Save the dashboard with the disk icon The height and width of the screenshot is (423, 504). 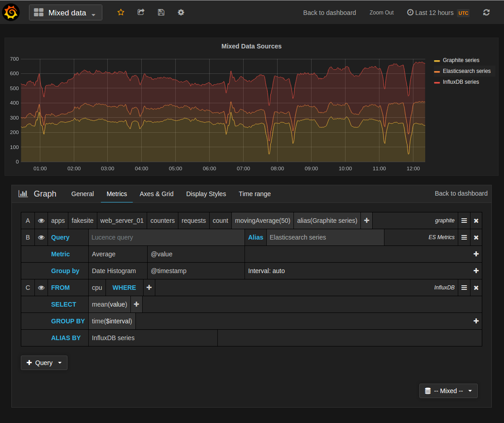(x=161, y=12)
